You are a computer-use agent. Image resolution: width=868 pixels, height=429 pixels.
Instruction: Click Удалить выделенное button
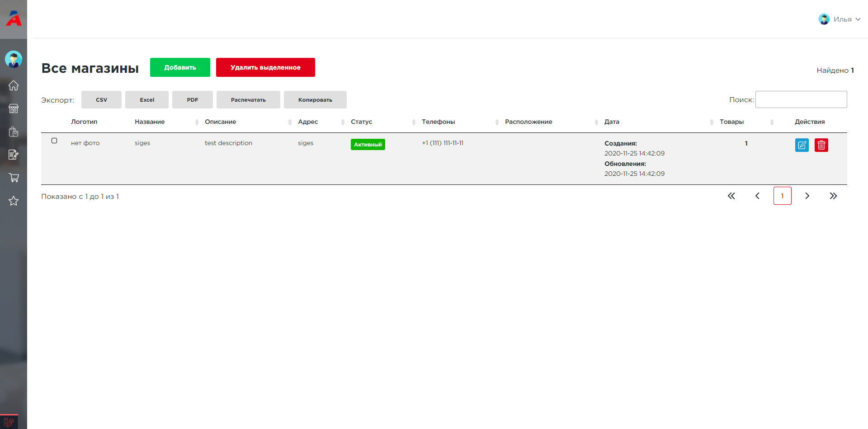[265, 67]
